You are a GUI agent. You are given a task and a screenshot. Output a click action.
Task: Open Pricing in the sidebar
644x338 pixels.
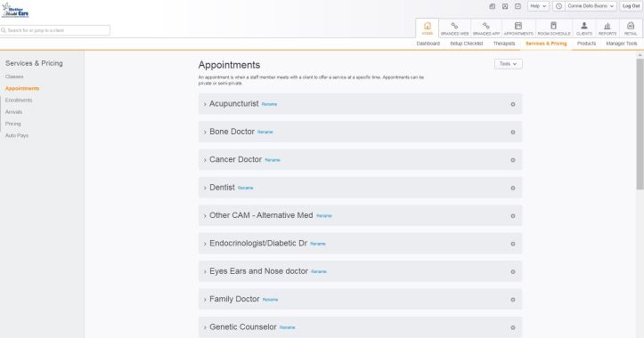click(12, 124)
